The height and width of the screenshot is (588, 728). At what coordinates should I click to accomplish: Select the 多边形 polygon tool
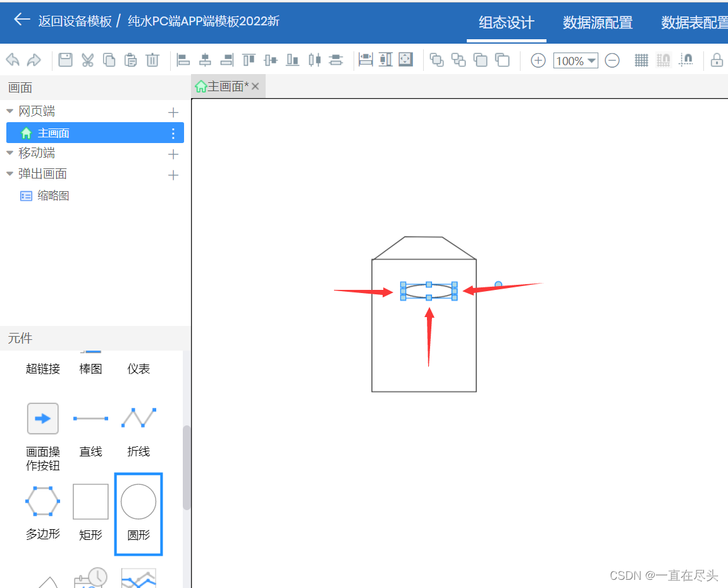coord(42,501)
